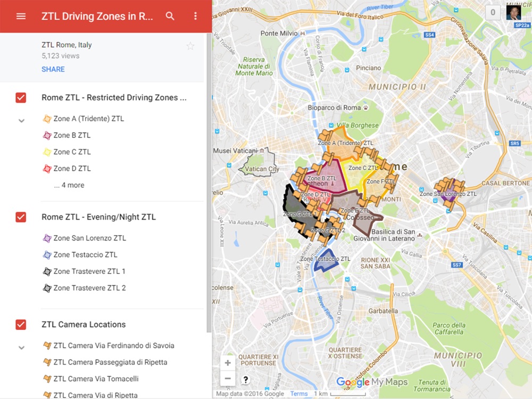Uncheck the Restricted Driving Zones layer
The height and width of the screenshot is (399, 532).
(21, 98)
